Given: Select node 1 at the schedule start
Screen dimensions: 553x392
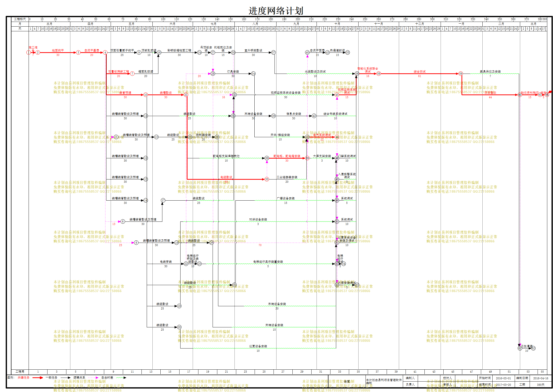Looking at the screenshot, I should point(29,52).
